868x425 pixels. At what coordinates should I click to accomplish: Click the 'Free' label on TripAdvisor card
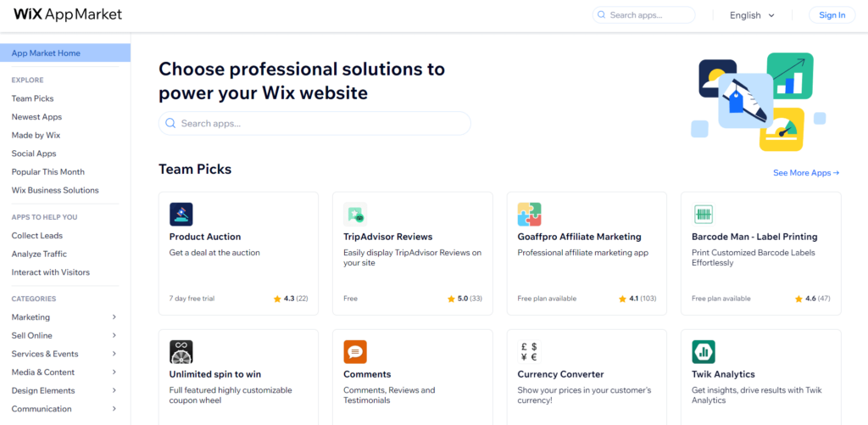point(350,299)
